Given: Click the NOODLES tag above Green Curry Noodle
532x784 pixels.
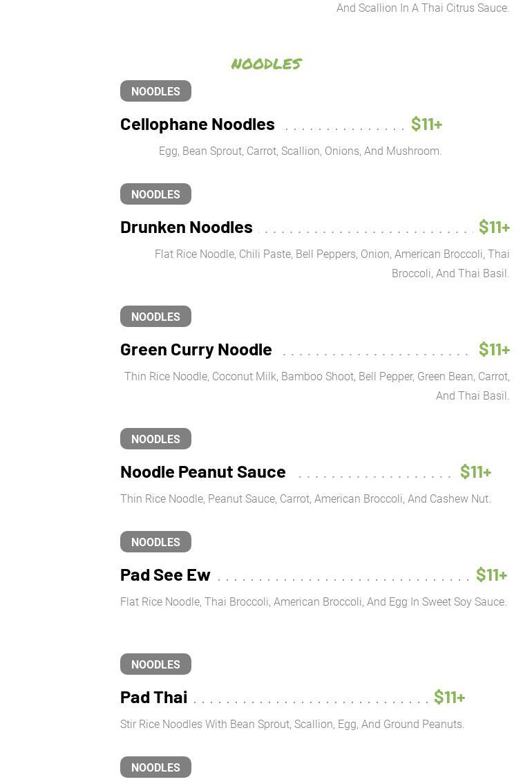Looking at the screenshot, I should tap(155, 317).
